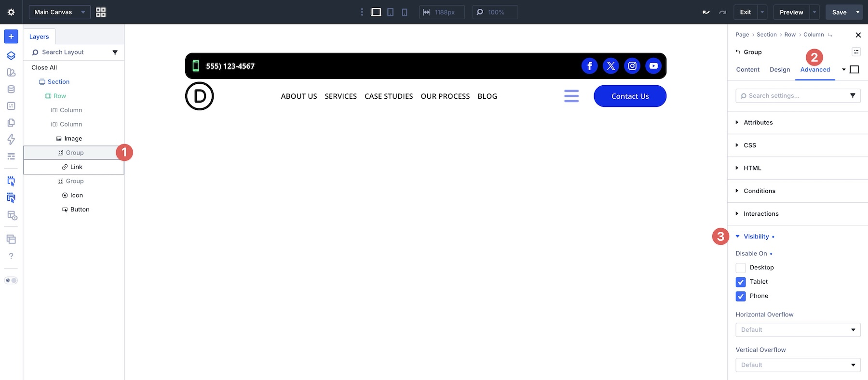This screenshot has width=868, height=380.
Task: Open the Save dropdown arrow
Action: (x=858, y=12)
